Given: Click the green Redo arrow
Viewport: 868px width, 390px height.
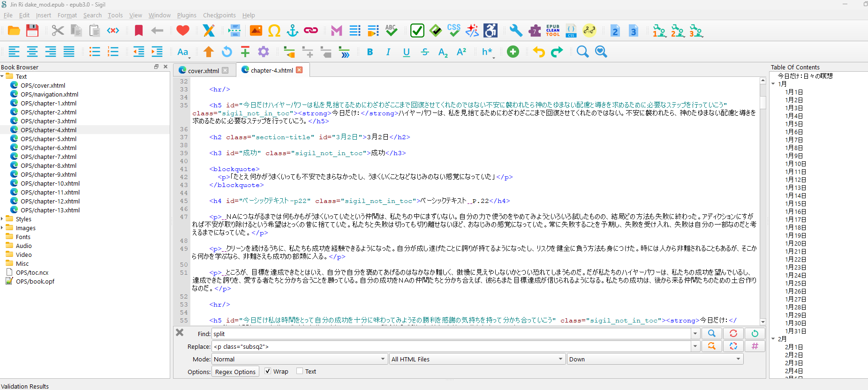Looking at the screenshot, I should (x=557, y=52).
